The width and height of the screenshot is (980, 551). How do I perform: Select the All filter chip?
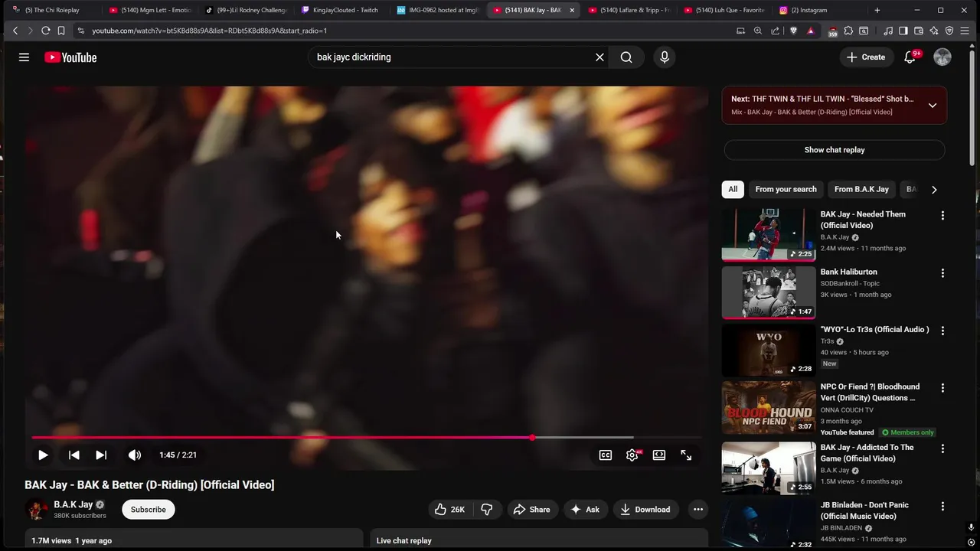733,189
